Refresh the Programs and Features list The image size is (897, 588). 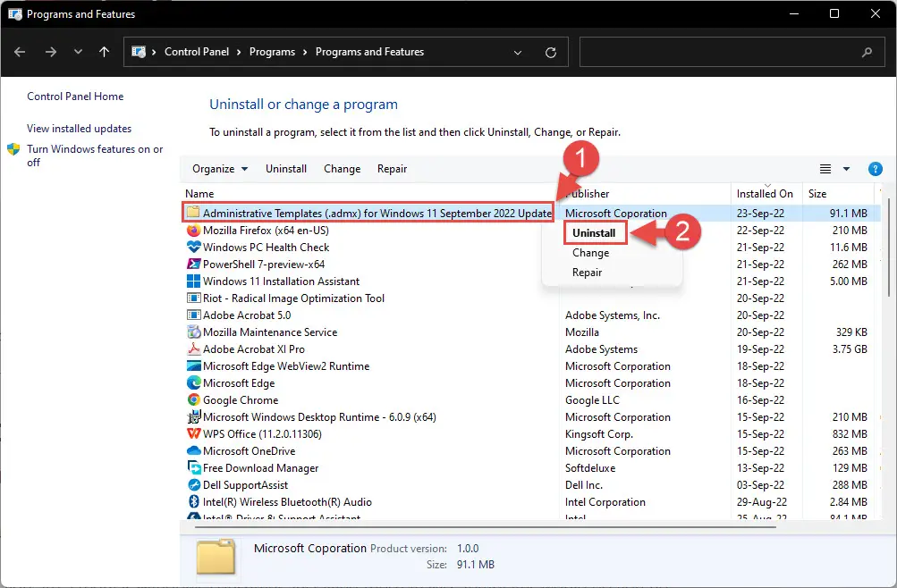click(551, 53)
